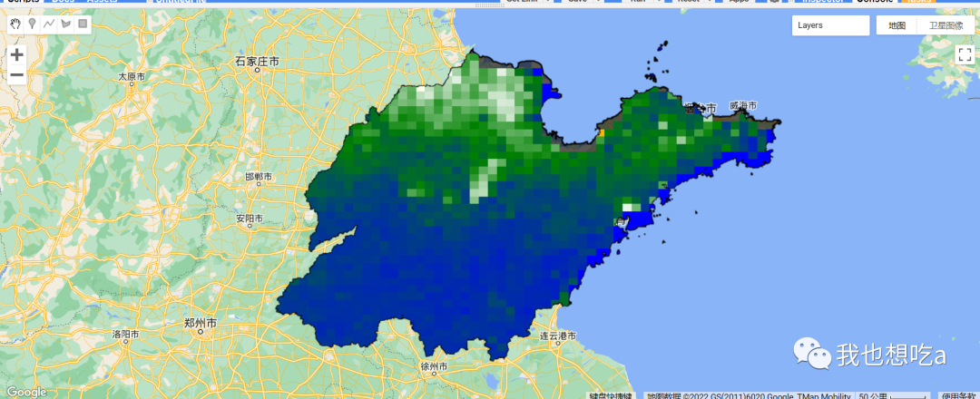Screen dimensions: 980x399
Task: Switch basemap to 卫星图像 satellite view
Action: (946, 25)
